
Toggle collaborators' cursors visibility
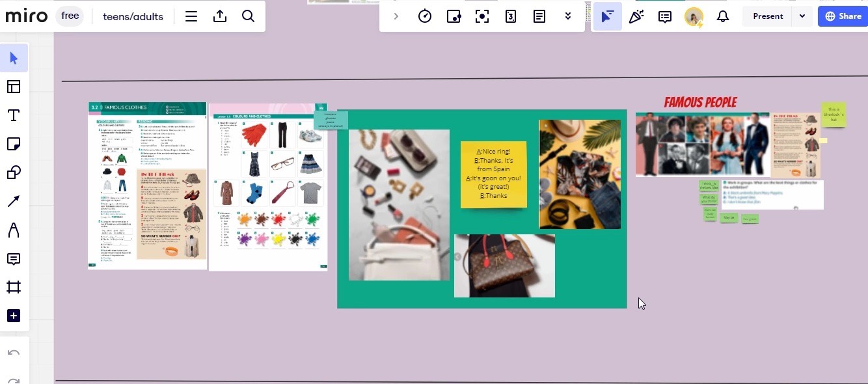coord(607,16)
